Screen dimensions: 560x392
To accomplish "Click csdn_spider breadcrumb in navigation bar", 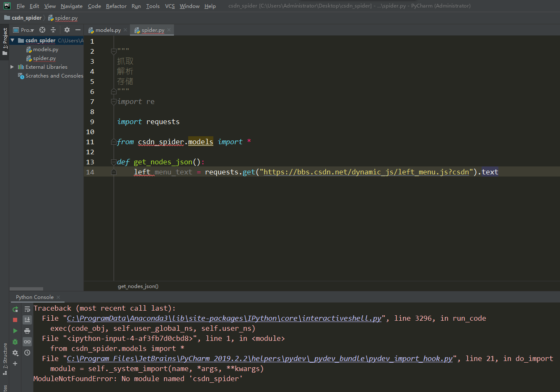I will (23, 18).
